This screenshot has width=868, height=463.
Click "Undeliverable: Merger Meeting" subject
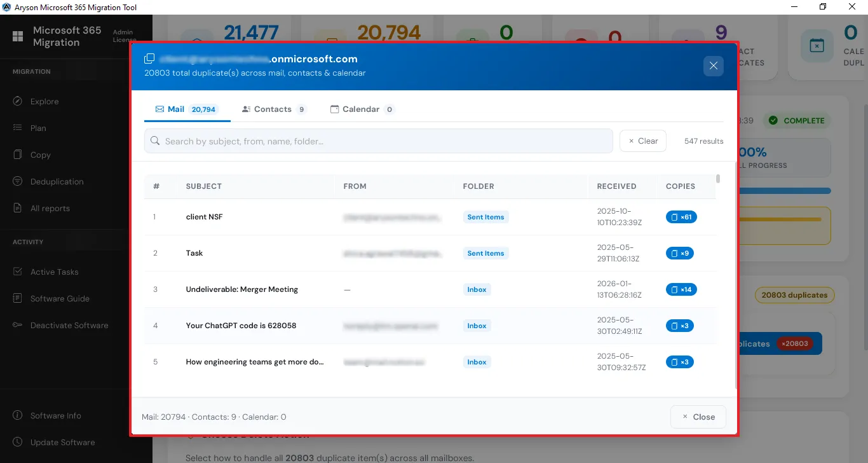pyautogui.click(x=242, y=289)
